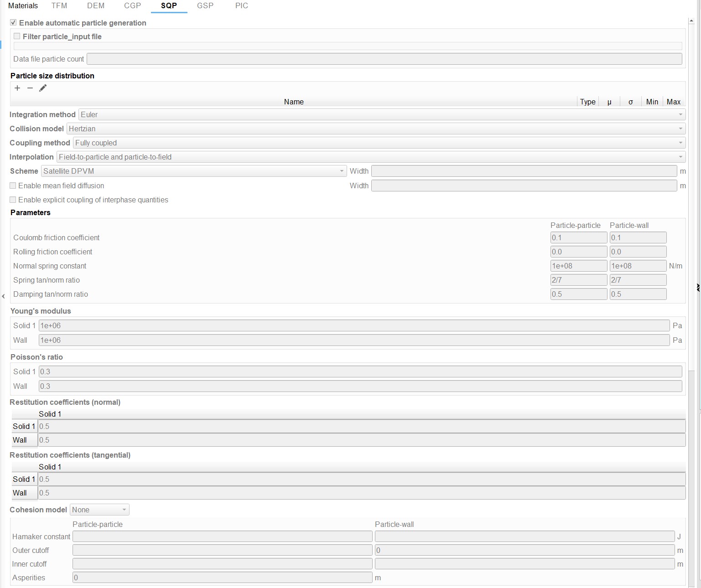Check the Filter particle_input file box
The height and width of the screenshot is (588, 701).
17,36
